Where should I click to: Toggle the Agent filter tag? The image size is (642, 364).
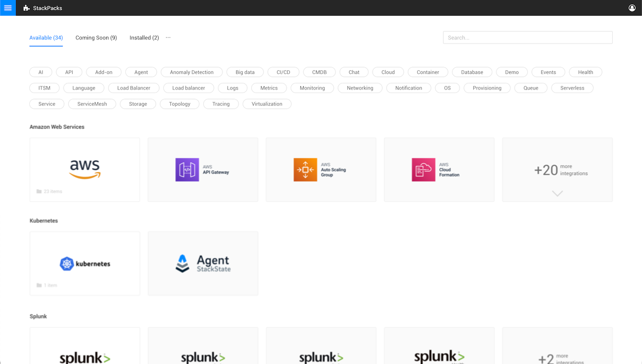[141, 72]
